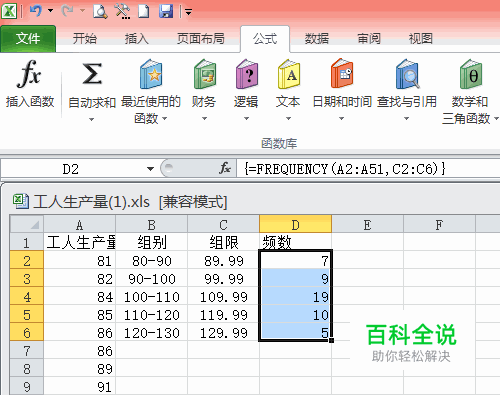Viewport: 500px width, 395px height.
Task: Click the 插入函数 fx icon
Action: point(29,74)
